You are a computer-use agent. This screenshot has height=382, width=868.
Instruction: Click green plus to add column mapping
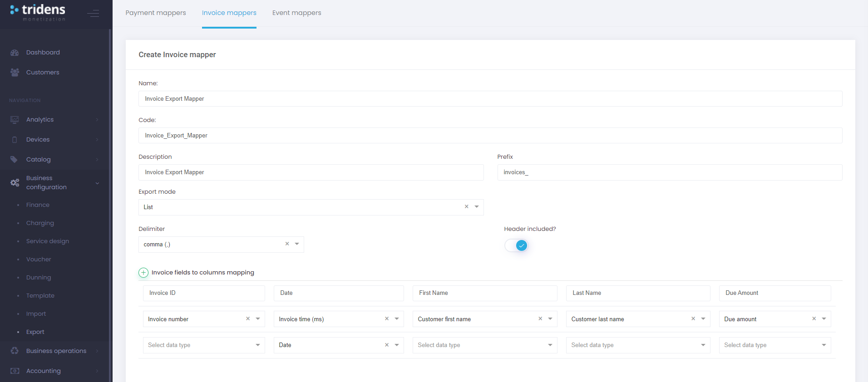click(143, 273)
